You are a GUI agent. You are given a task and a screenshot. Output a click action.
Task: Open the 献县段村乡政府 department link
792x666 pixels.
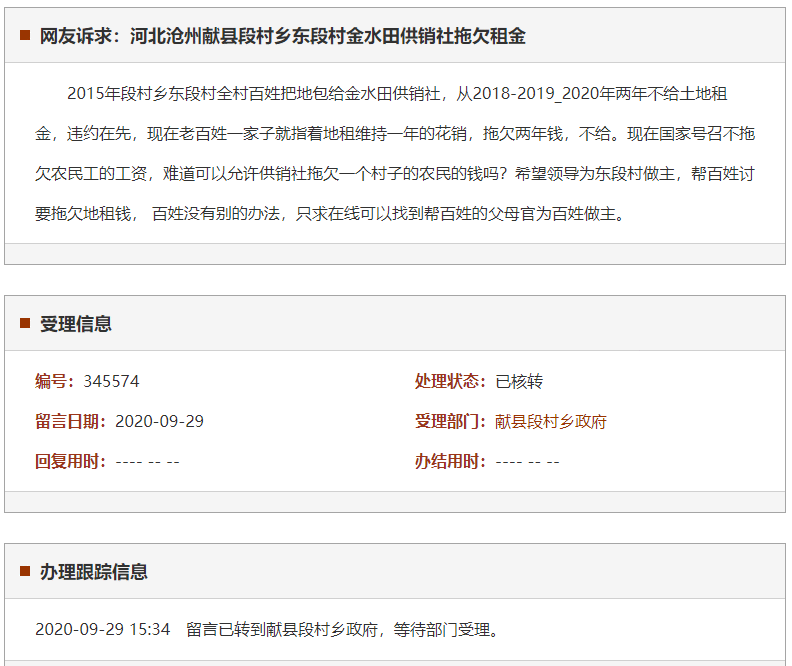[551, 421]
